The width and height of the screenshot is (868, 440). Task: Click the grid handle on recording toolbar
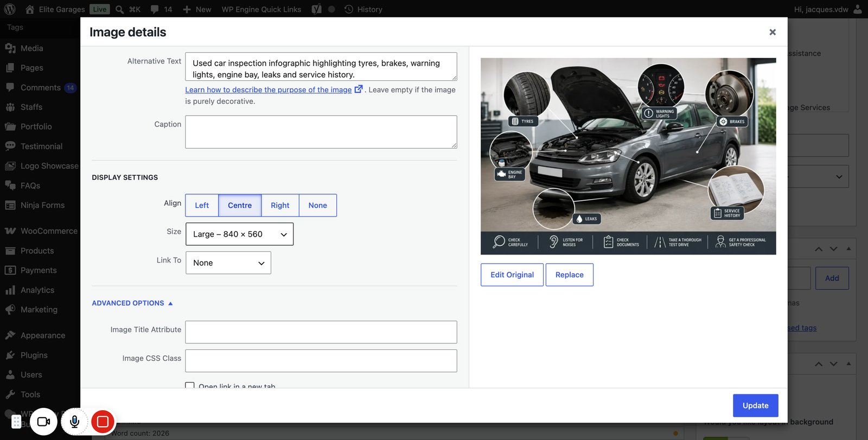coord(16,422)
